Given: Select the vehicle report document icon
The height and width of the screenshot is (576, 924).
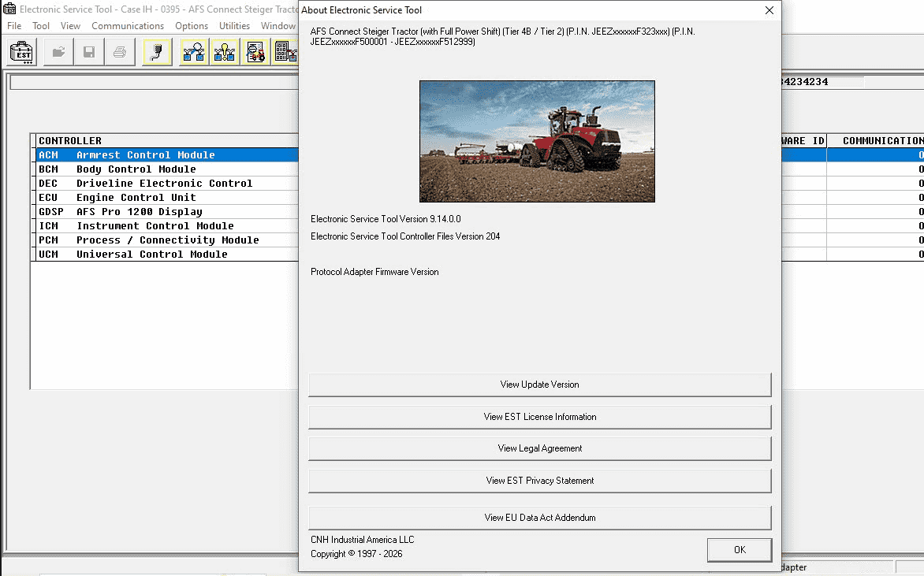Looking at the screenshot, I should click(255, 52).
